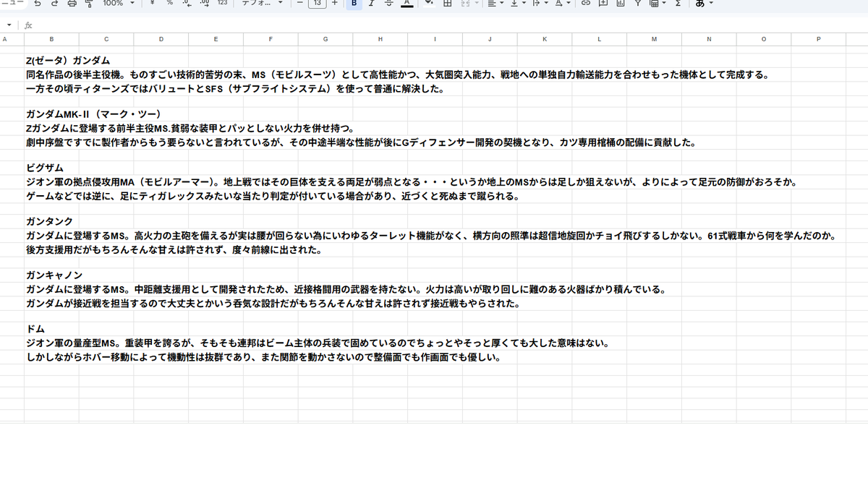Screen dimensions: 868x488
Task: Click the line starting しかしながらホバー移動
Action: click(x=263, y=356)
